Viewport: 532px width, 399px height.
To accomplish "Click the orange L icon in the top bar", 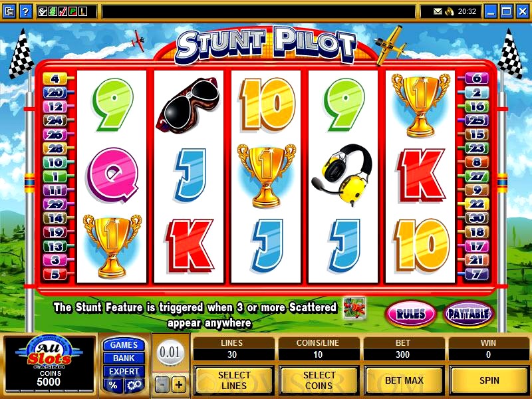I will click(x=82, y=12).
